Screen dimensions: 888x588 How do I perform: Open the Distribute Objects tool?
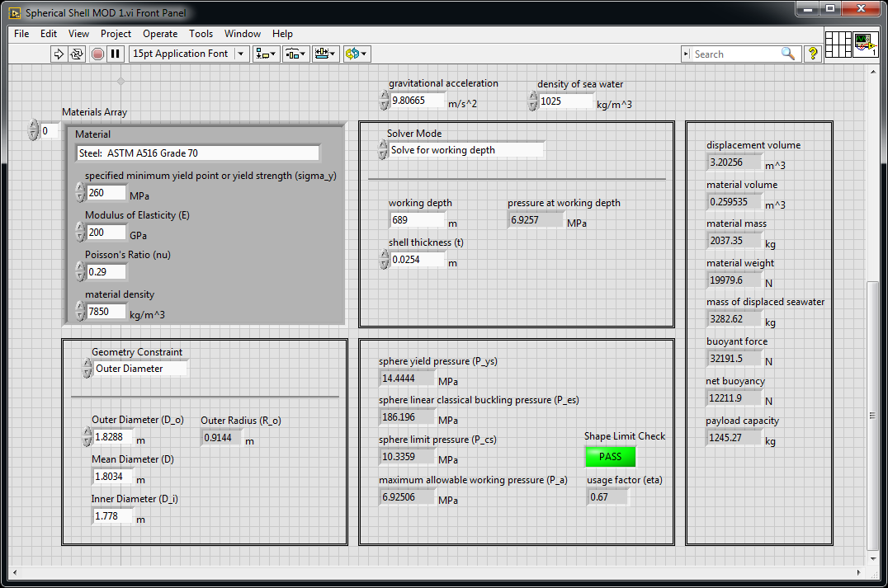tap(295, 54)
